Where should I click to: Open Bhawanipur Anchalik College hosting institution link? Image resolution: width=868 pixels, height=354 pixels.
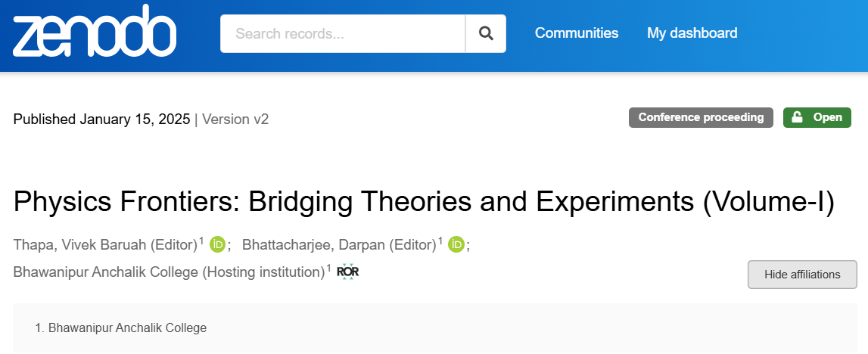click(169, 272)
